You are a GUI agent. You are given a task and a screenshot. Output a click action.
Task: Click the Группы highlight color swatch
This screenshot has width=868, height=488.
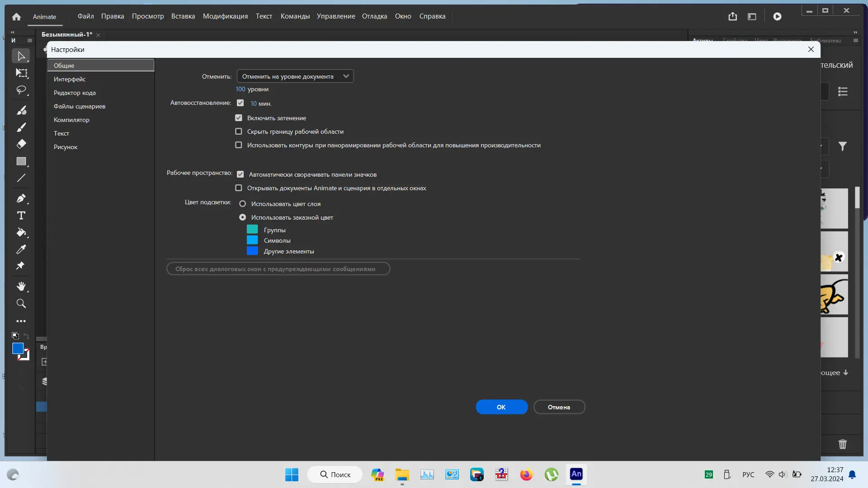coord(252,230)
